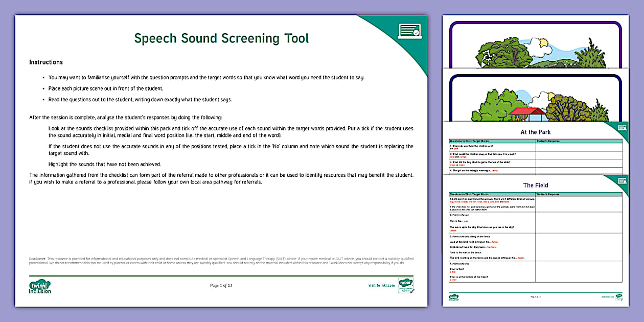
Task: Open the Twinkl Inclusion logo
Action: 40,287
